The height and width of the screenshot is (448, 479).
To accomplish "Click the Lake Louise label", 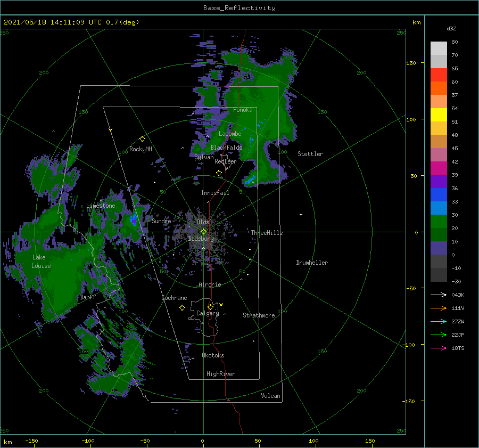I will click(x=41, y=262).
